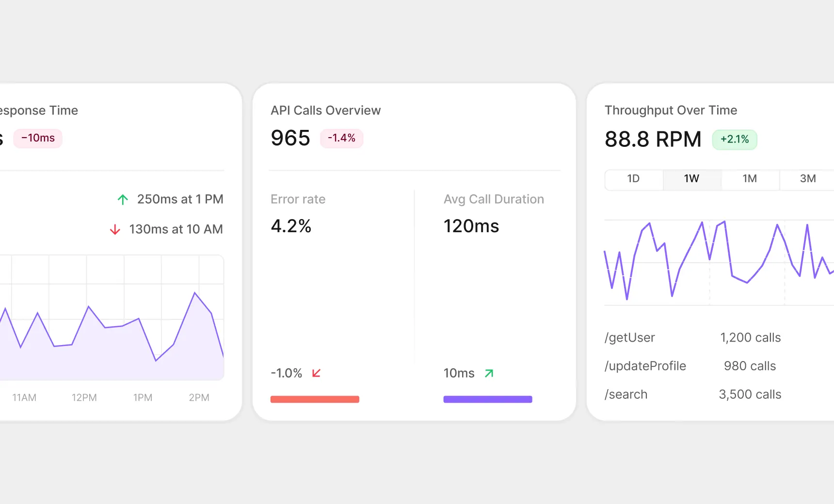Deselect the active 1W time range

click(x=691, y=179)
